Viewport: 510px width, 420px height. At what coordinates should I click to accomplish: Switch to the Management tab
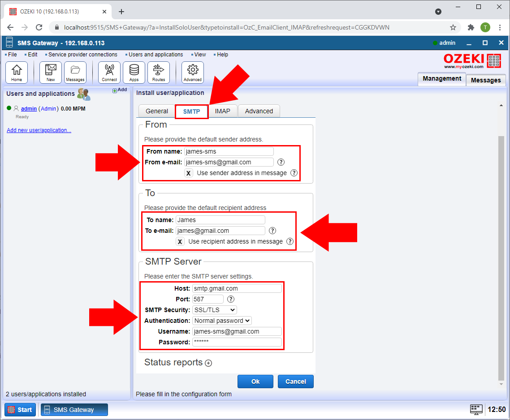442,79
